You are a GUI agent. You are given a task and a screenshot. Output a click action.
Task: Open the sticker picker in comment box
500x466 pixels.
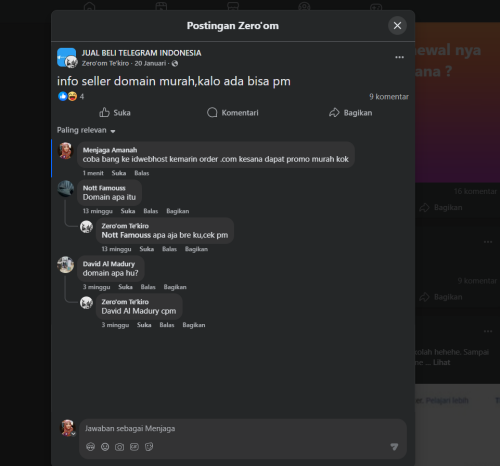click(149, 447)
